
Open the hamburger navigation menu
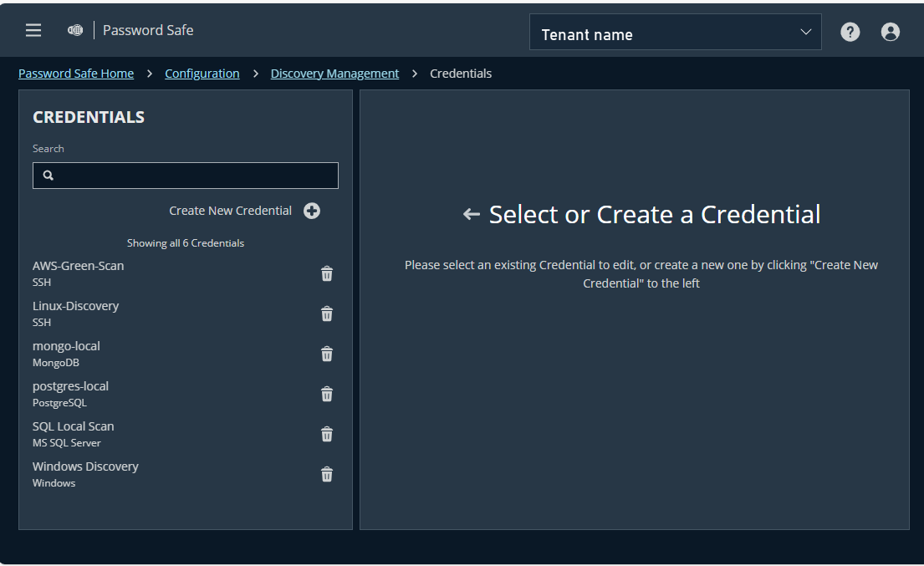33,30
